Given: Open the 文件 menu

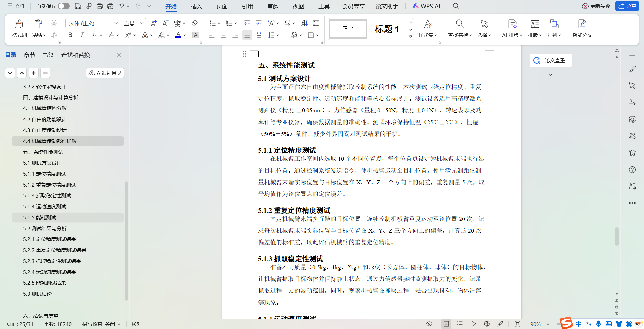Looking at the screenshot, I should click(x=16, y=6).
